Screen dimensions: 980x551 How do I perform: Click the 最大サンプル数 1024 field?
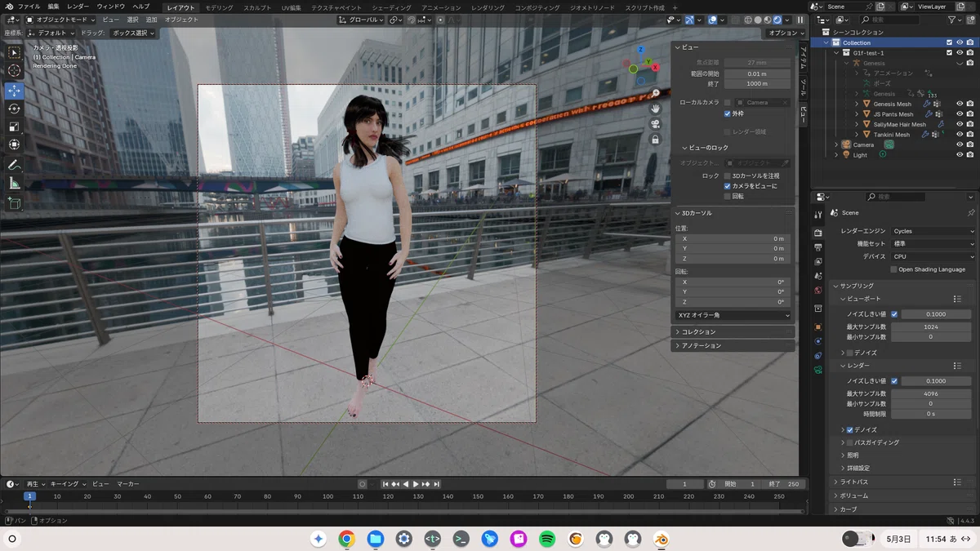point(930,327)
